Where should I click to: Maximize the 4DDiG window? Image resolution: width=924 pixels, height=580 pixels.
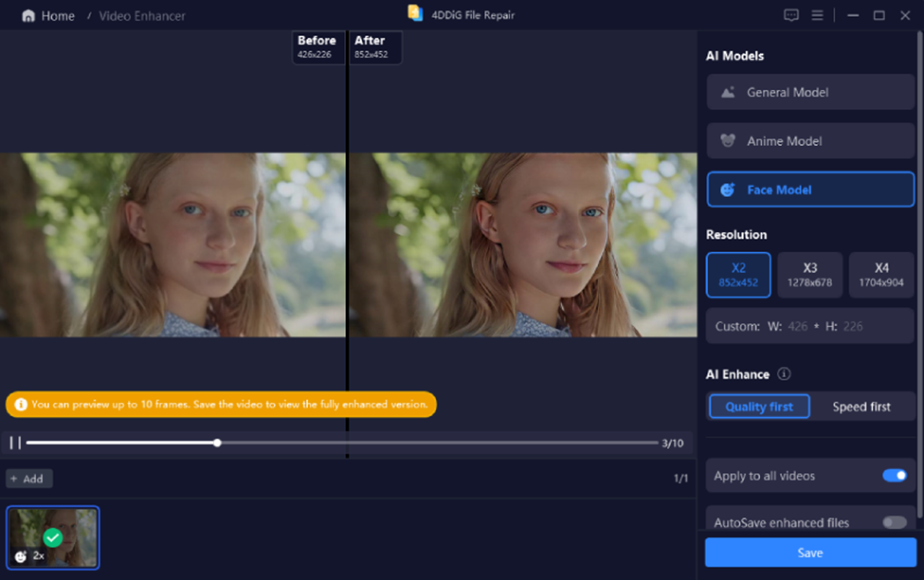(x=879, y=15)
